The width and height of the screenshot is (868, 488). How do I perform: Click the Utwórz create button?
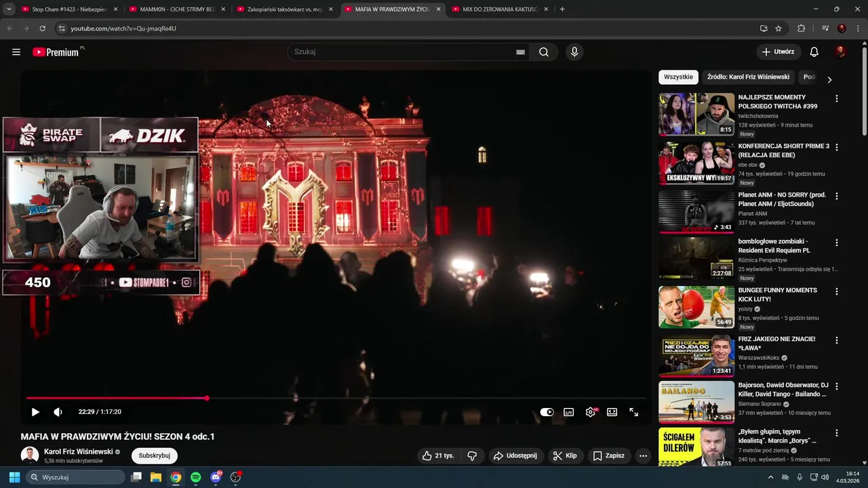pos(778,52)
